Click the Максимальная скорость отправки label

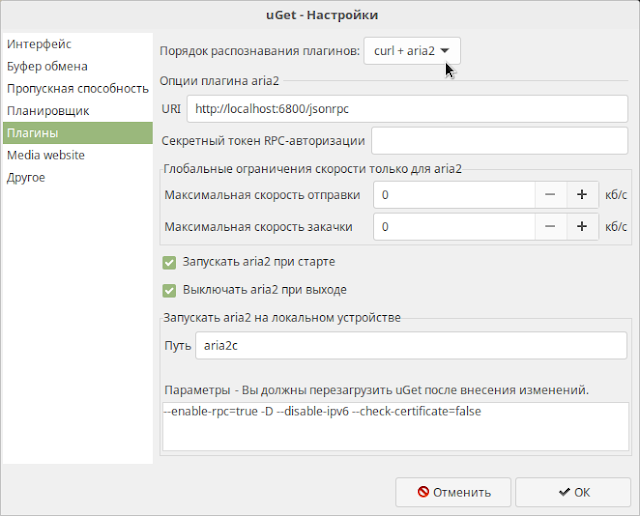tap(262, 195)
